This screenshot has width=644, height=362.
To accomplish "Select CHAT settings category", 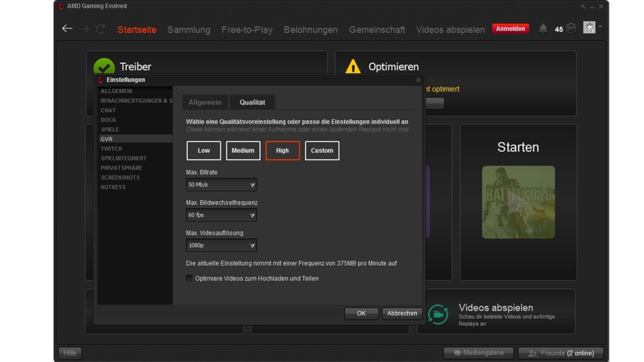I will 135,110.
